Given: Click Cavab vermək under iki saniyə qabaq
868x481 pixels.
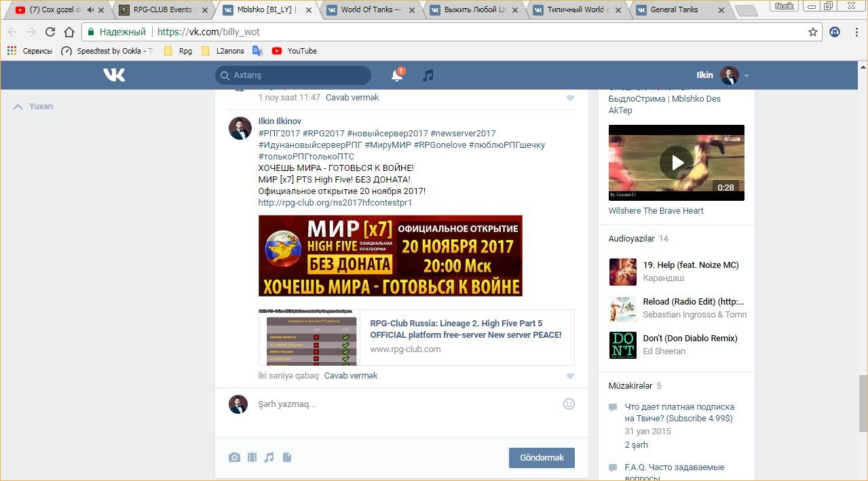Looking at the screenshot, I should tap(350, 375).
